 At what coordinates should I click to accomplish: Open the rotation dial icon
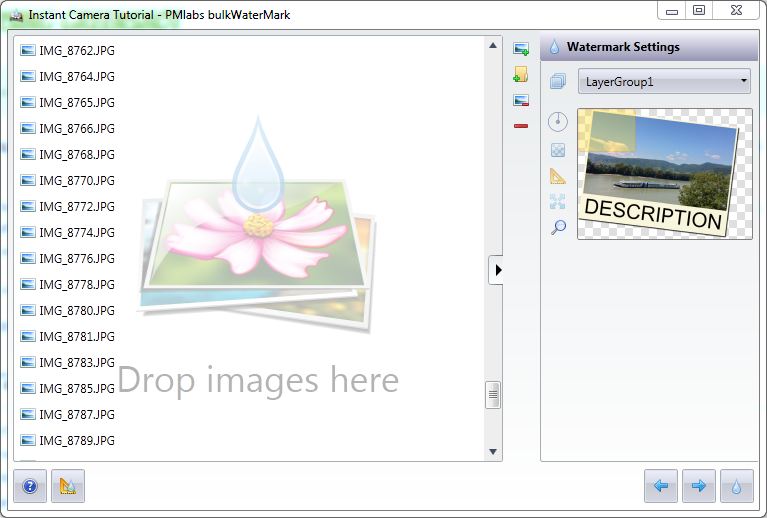click(x=558, y=121)
